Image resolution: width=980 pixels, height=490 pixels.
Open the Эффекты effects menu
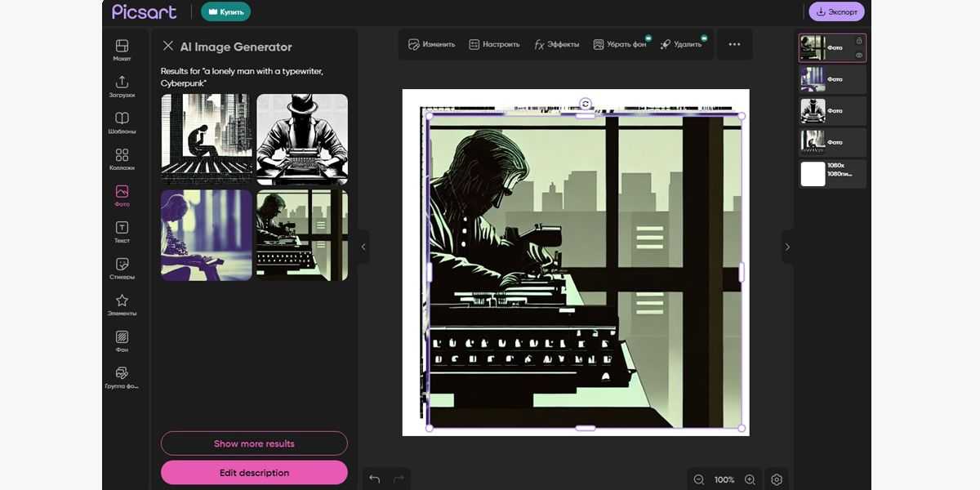(x=556, y=44)
